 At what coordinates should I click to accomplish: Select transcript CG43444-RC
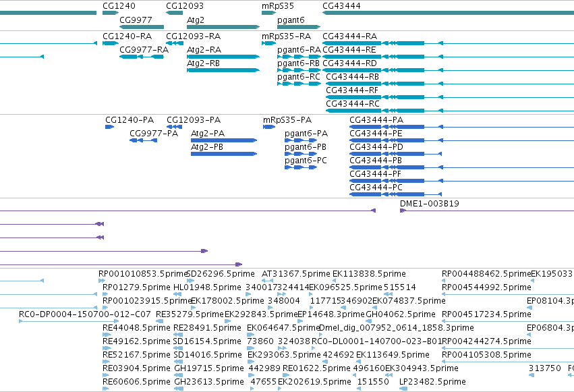click(353, 104)
